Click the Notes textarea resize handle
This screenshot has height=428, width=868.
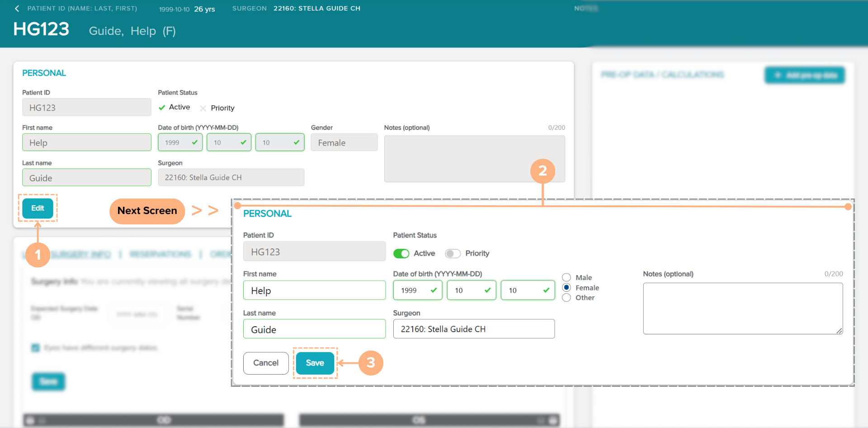click(x=840, y=331)
